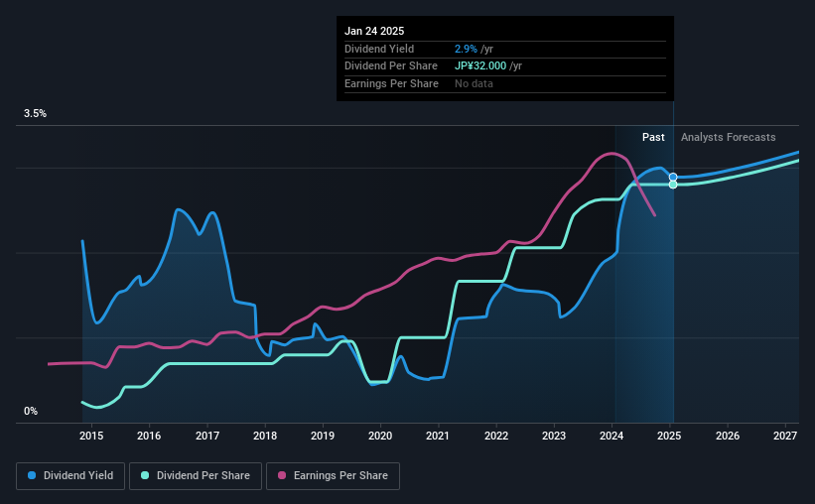Click the 2.9% dividend yield value
815x504 pixels.
[x=466, y=49]
